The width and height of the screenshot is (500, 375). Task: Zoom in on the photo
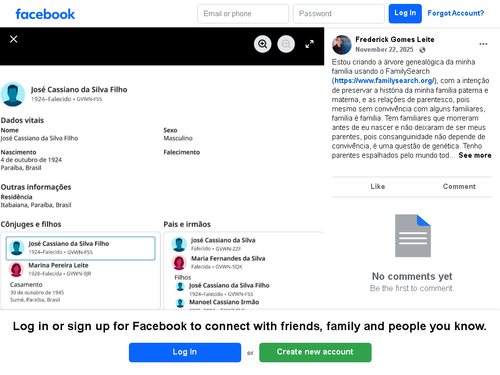pyautogui.click(x=263, y=44)
